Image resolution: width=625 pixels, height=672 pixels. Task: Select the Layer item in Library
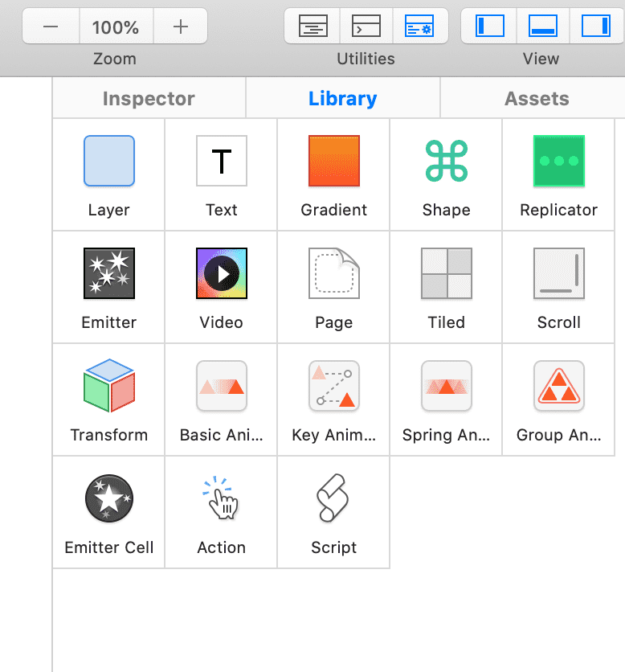click(109, 162)
